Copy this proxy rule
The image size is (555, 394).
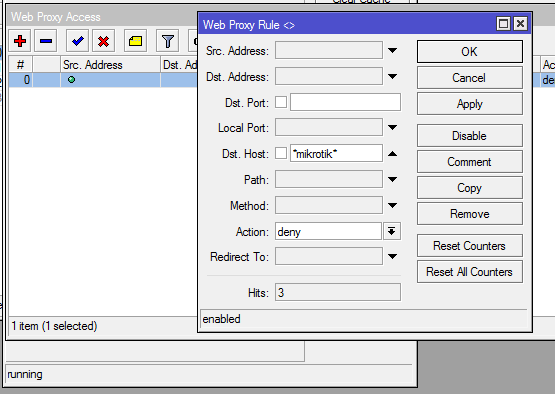coord(470,188)
